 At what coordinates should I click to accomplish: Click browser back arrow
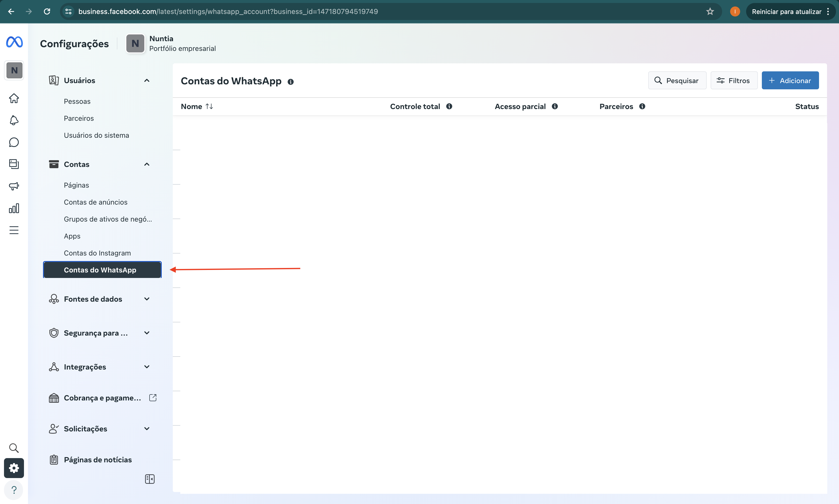pyautogui.click(x=11, y=11)
